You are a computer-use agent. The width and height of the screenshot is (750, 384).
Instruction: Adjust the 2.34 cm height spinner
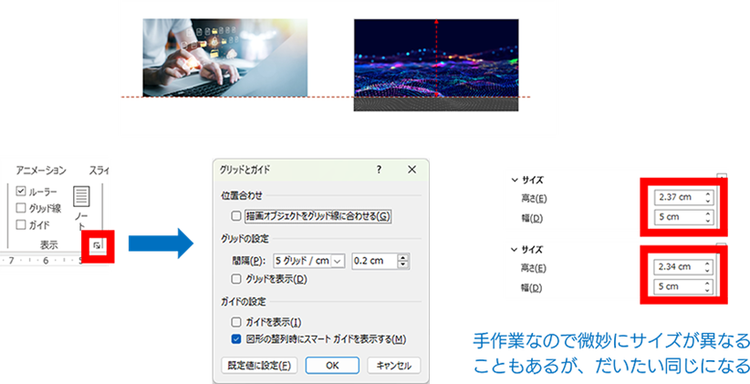(708, 267)
